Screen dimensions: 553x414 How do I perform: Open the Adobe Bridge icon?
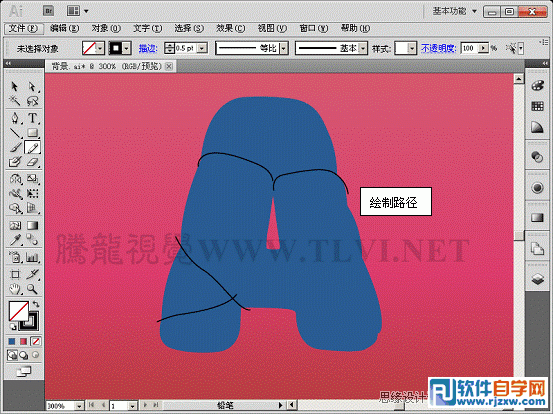(48, 11)
